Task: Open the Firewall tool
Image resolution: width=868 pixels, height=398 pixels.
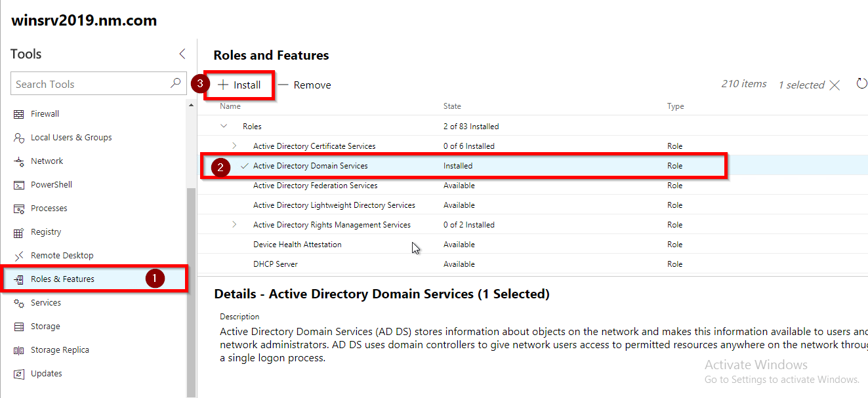Action: 44,113
